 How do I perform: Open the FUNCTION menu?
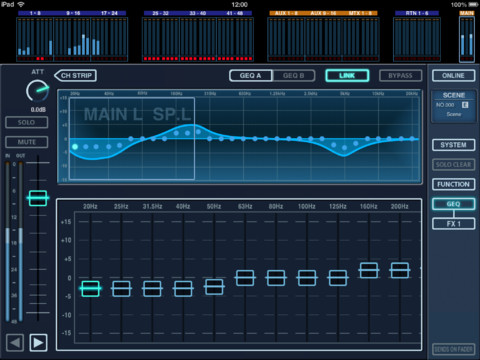pyautogui.click(x=453, y=184)
